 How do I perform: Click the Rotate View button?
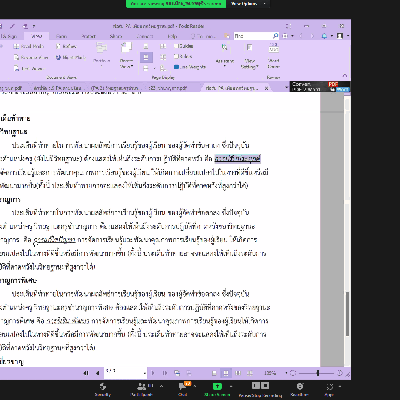tap(126, 55)
